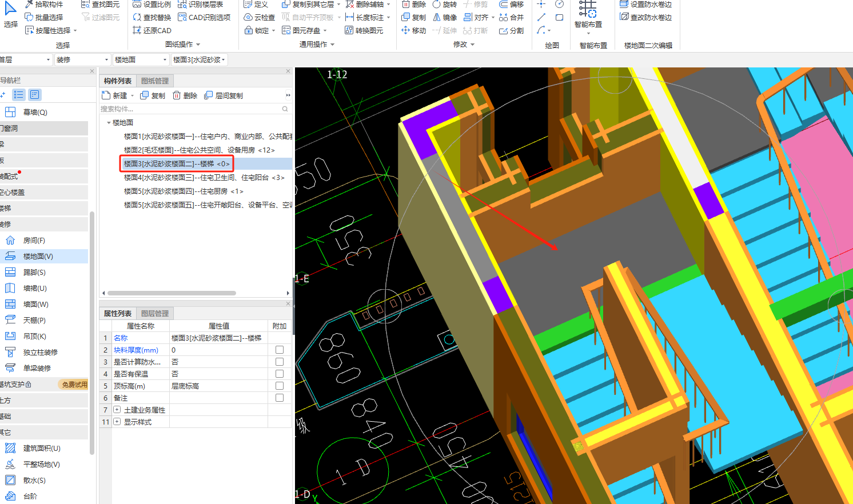Switch to the 属性列表 tab
This screenshot has width=853, height=504.
[118, 313]
